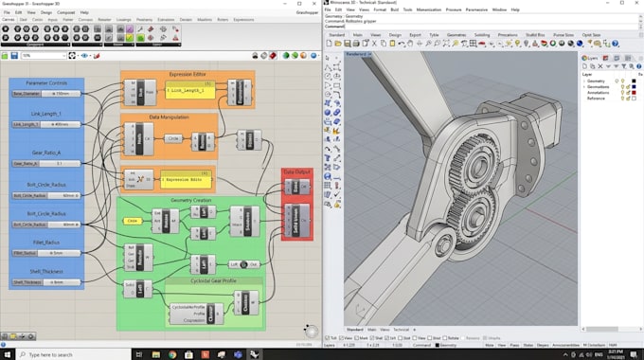The height and width of the screenshot is (360, 644).
Task: Open the dropdown arrow beside Grasshopper eye icon
Action: click(x=90, y=56)
